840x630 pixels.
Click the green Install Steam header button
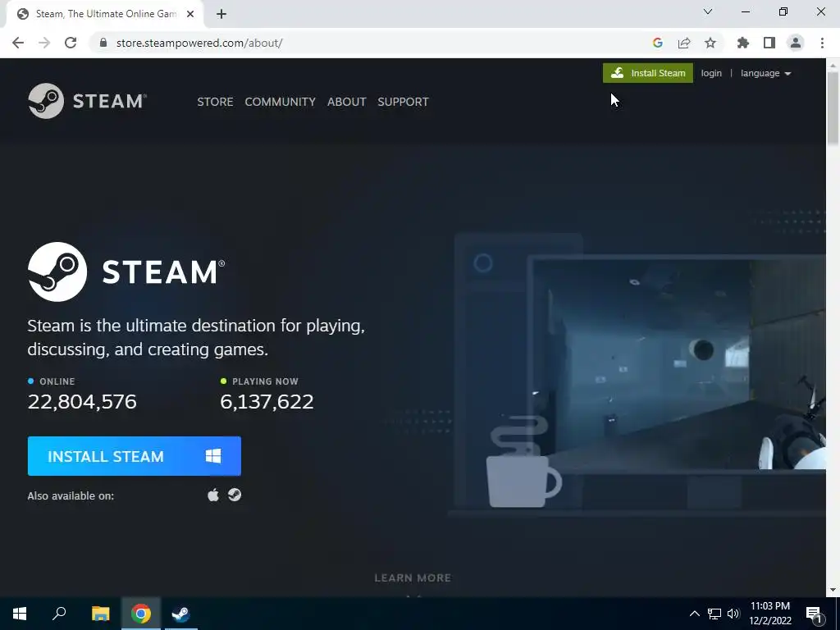coord(648,73)
